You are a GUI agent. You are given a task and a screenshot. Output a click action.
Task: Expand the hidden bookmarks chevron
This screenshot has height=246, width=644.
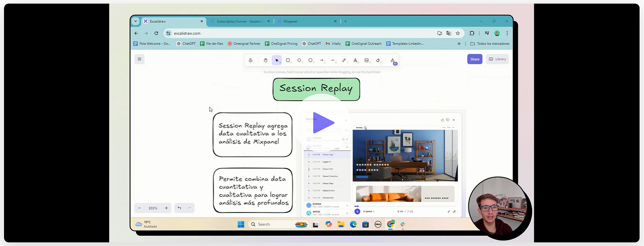[459, 44]
